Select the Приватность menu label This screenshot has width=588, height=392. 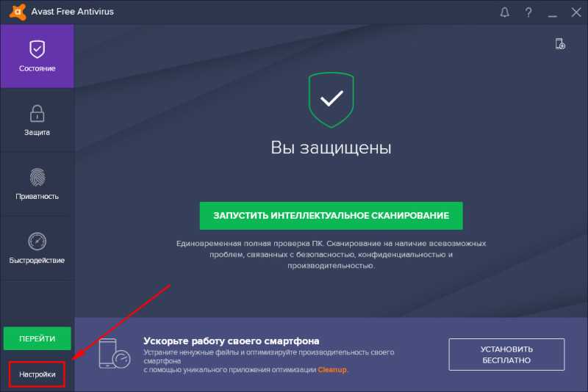37,197
